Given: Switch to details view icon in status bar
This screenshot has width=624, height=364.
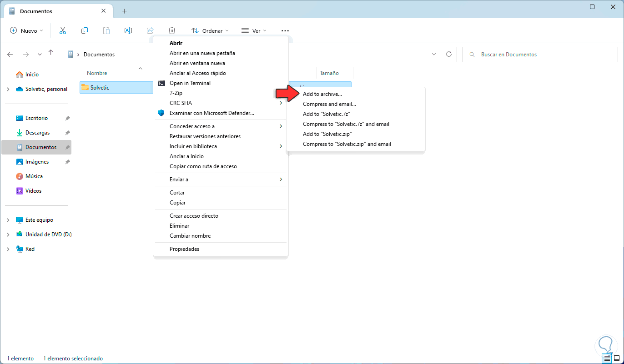Looking at the screenshot, I should click(x=607, y=358).
